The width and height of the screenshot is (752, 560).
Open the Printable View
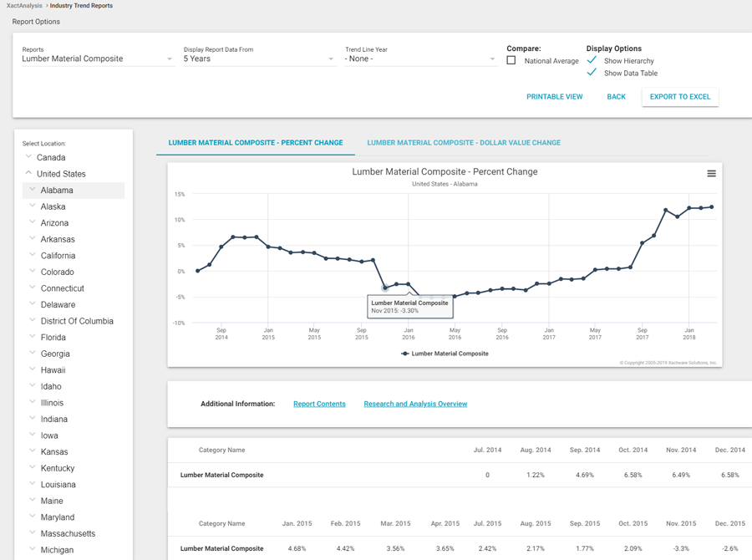pyautogui.click(x=554, y=97)
